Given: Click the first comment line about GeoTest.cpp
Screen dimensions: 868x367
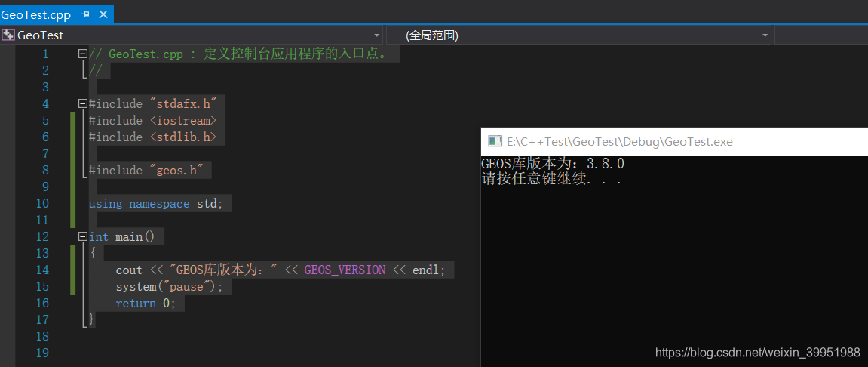Looking at the screenshot, I should [238, 54].
